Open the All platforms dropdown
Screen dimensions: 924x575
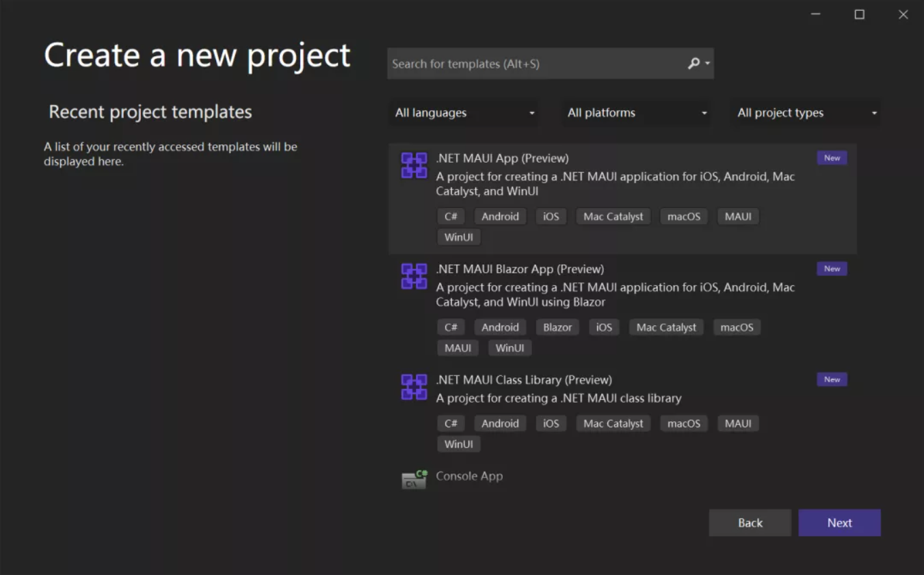(636, 113)
